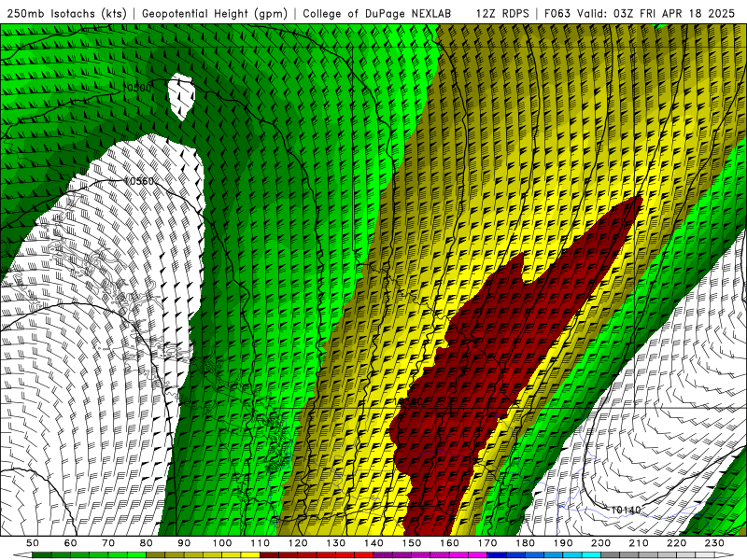Image resolution: width=747 pixels, height=560 pixels.
Task: Click the 180 value on the color scale
Action: 525,543
